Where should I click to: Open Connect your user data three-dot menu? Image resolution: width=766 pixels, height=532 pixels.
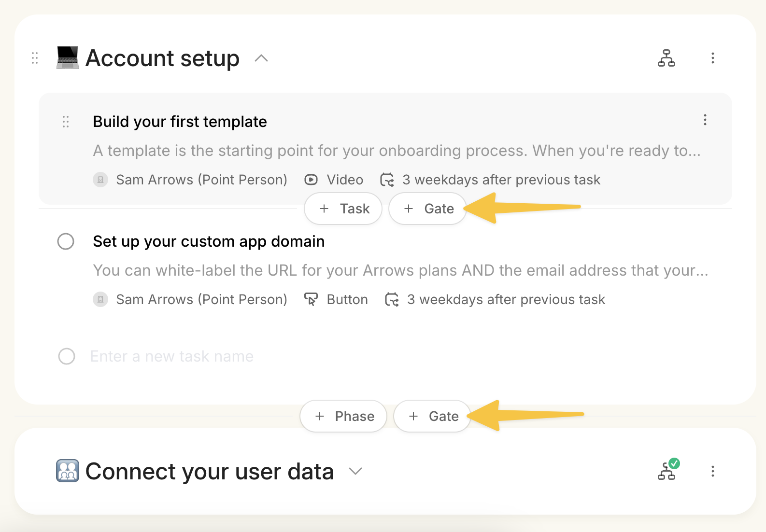pyautogui.click(x=712, y=471)
